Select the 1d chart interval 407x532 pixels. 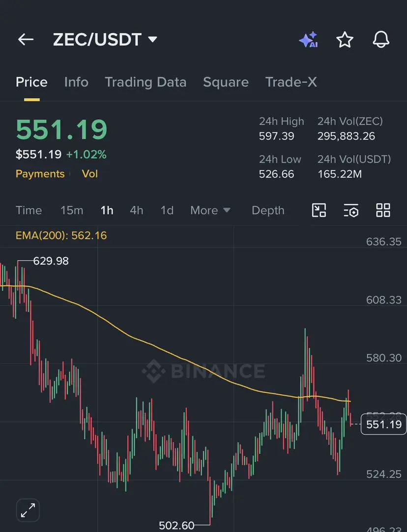(167, 210)
